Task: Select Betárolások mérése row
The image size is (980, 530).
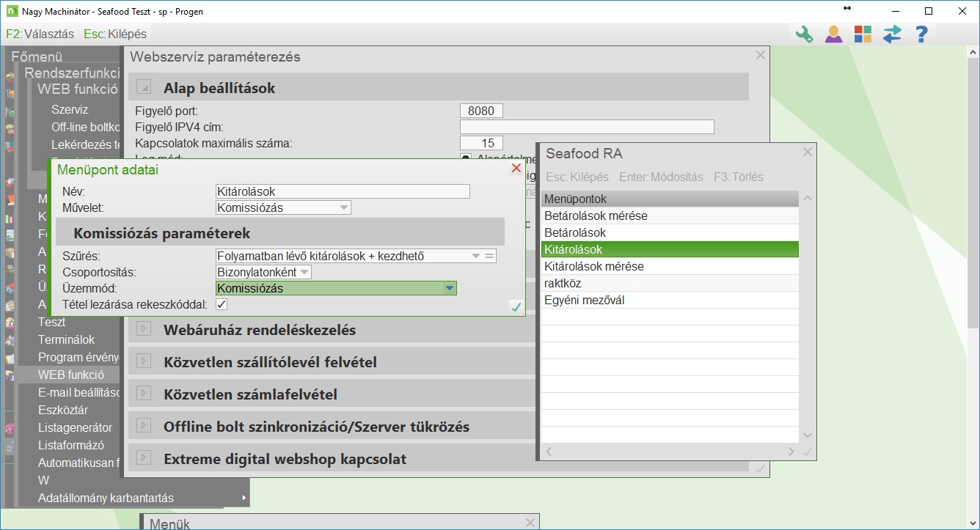Action: (670, 216)
